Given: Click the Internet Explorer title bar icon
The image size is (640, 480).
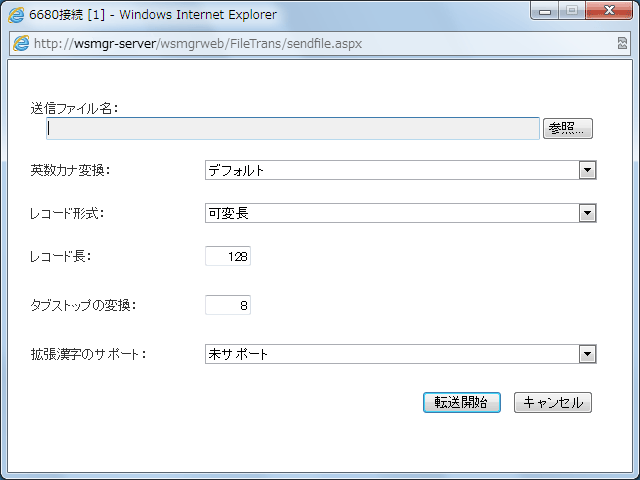Looking at the screenshot, I should click(16, 15).
